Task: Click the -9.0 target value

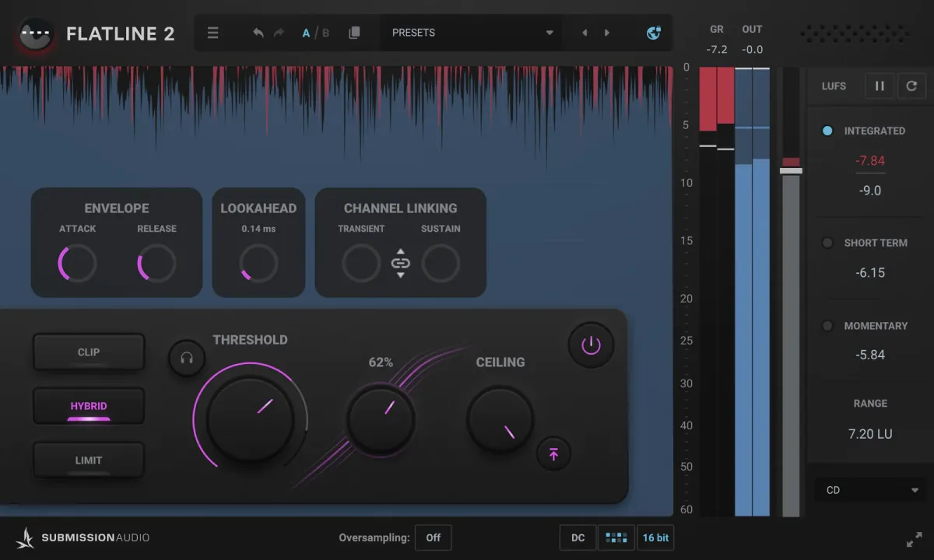Action: point(870,191)
